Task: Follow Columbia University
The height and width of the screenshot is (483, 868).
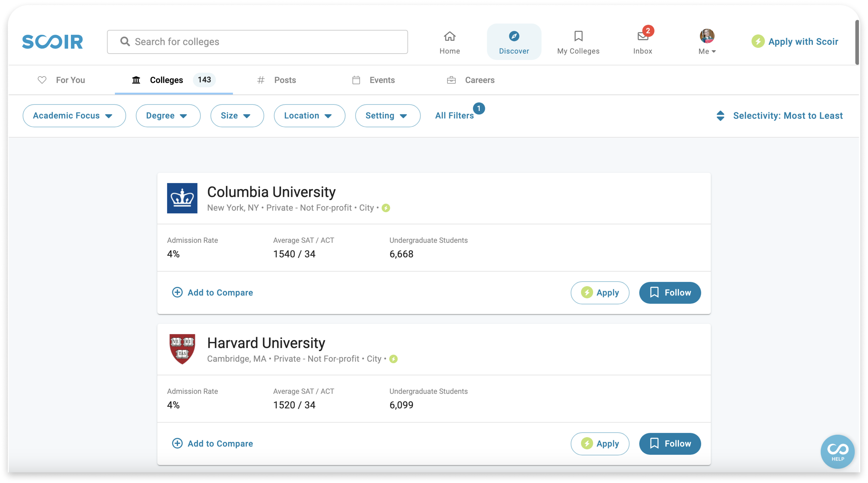Action: tap(670, 292)
